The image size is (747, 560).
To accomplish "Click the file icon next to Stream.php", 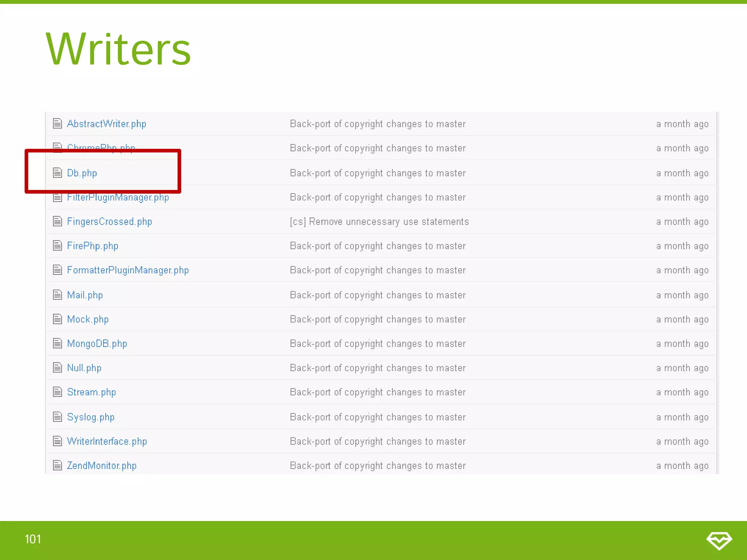I will (x=57, y=392).
